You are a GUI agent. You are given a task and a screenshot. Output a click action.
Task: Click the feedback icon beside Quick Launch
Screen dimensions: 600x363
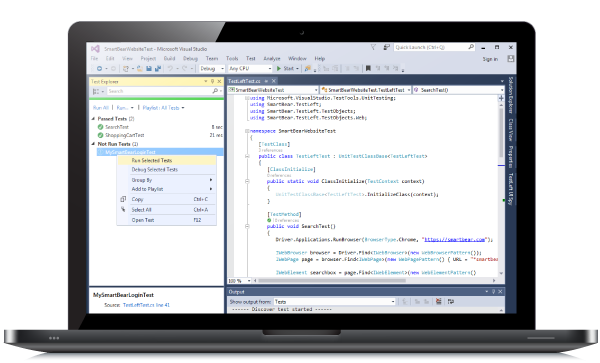point(386,47)
